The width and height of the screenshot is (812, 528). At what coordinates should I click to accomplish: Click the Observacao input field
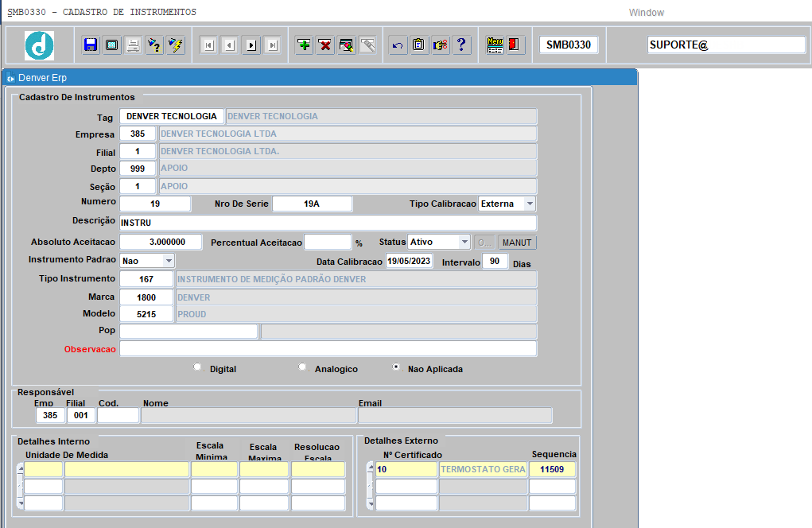(x=328, y=348)
